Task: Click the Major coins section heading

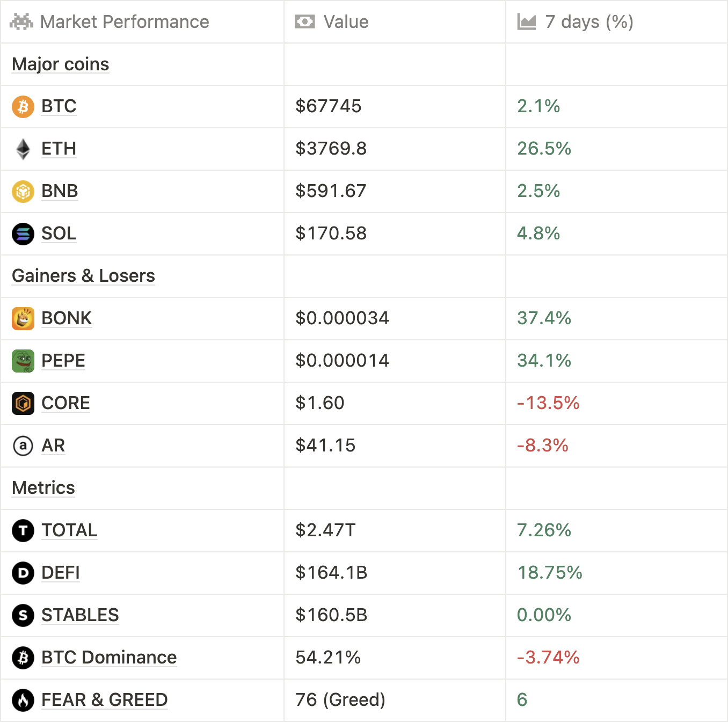Action: [61, 64]
